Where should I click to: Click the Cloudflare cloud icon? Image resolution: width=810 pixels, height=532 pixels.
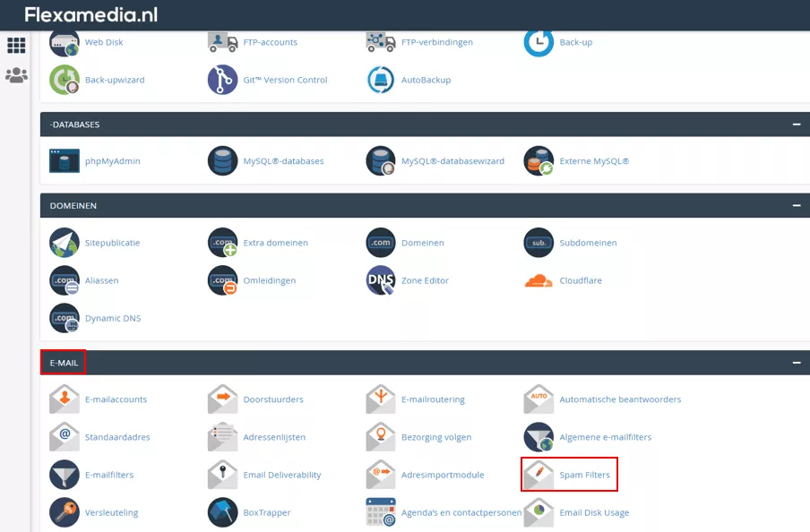click(x=539, y=280)
